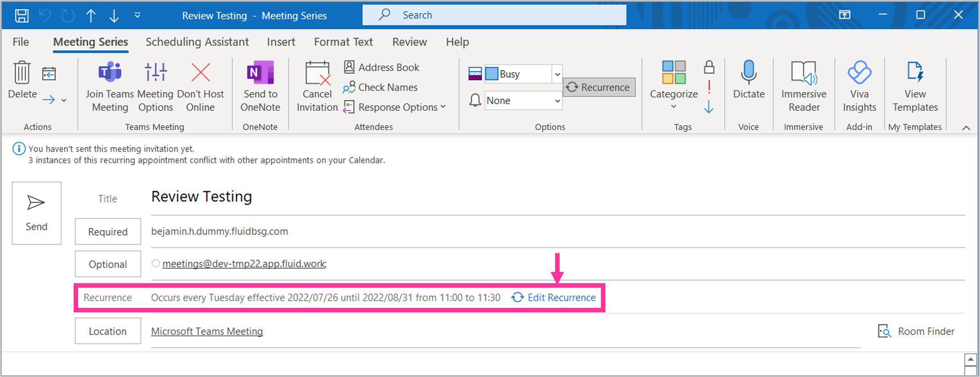Screen dimensions: 980x377
Task: Expand the Forward dropdown chevron
Action: coord(64,100)
